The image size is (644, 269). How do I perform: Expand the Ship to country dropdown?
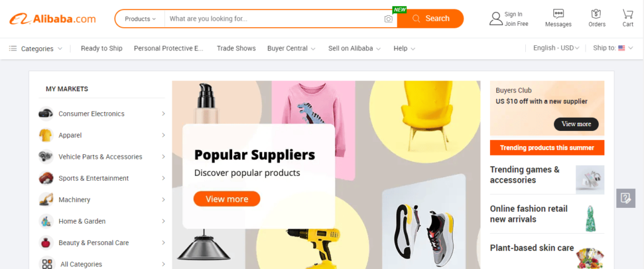pos(613,48)
